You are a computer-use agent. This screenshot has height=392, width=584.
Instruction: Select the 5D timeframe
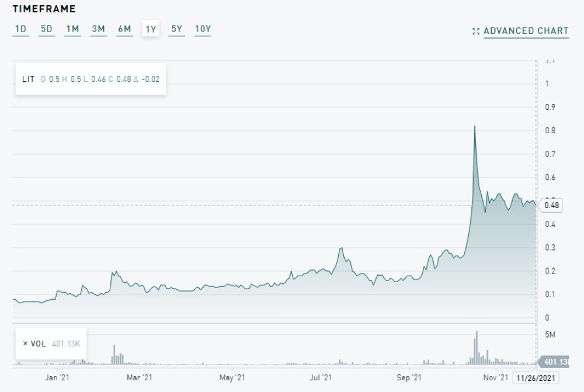[47, 29]
